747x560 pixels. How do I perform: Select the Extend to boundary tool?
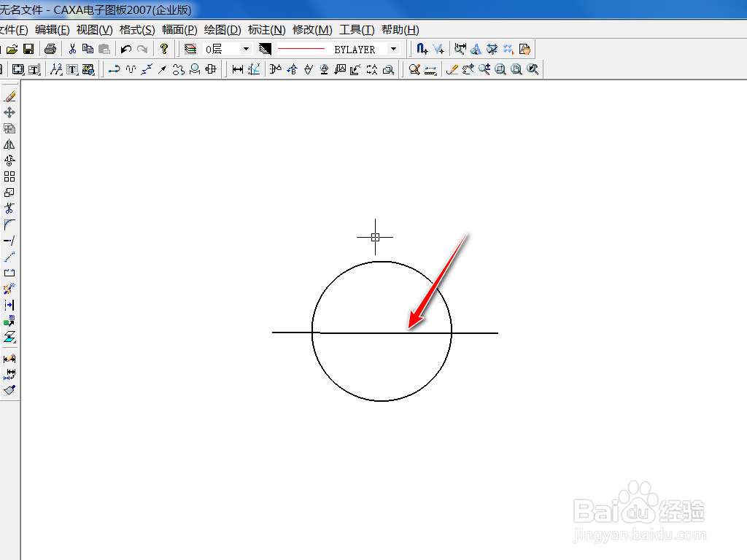(9, 241)
